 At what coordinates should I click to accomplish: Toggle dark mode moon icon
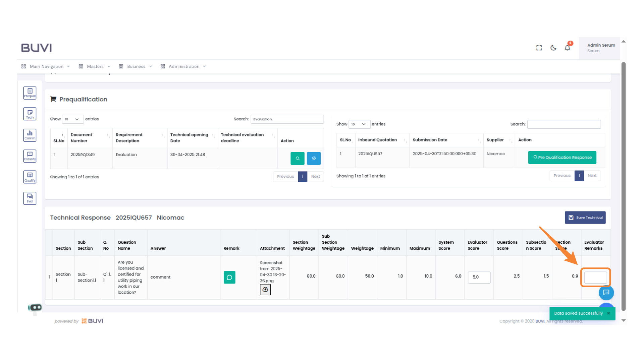[553, 48]
